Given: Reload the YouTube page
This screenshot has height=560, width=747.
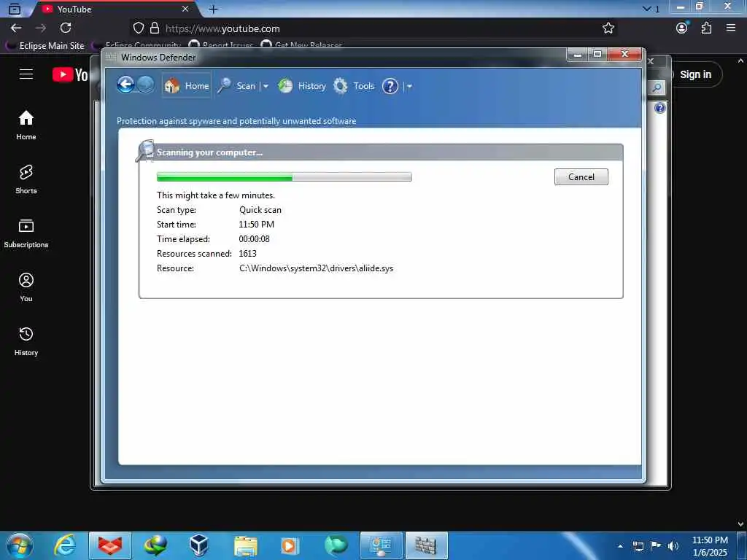Looking at the screenshot, I should [66, 28].
